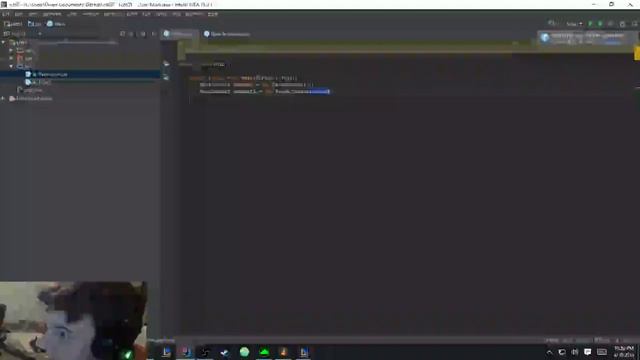Screen dimensions: 640x360
Task: Open the run configuration dropdown in the toolbar
Action: (574, 24)
